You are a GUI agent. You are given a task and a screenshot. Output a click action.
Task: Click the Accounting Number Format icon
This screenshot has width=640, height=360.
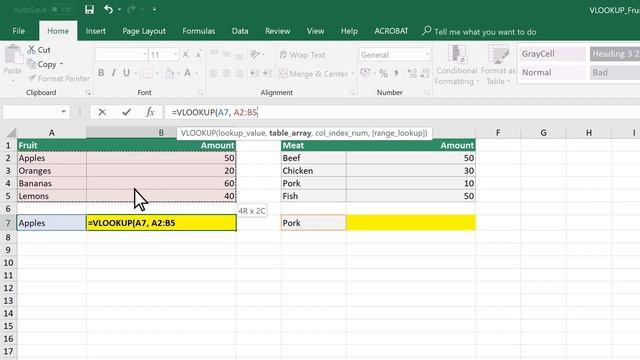click(365, 73)
